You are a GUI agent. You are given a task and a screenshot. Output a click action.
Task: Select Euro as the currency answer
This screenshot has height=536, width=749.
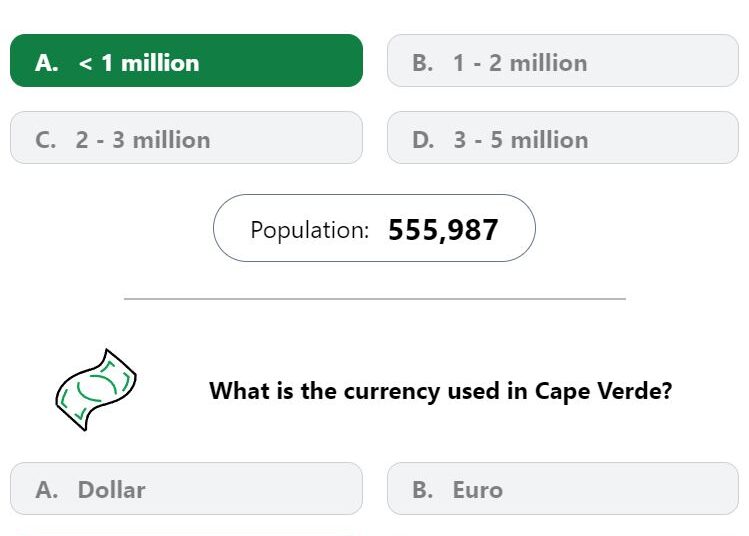tap(562, 489)
